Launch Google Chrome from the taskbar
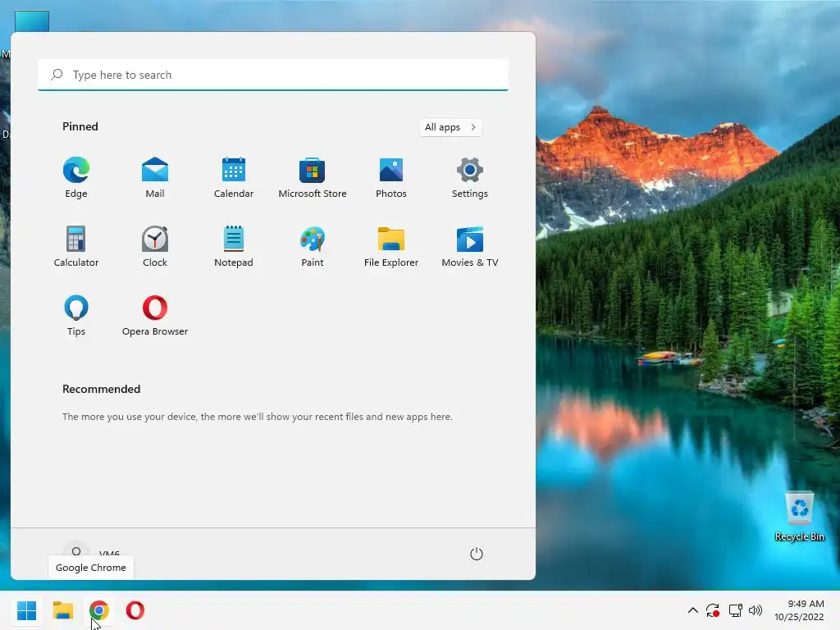The image size is (840, 630). click(99, 610)
